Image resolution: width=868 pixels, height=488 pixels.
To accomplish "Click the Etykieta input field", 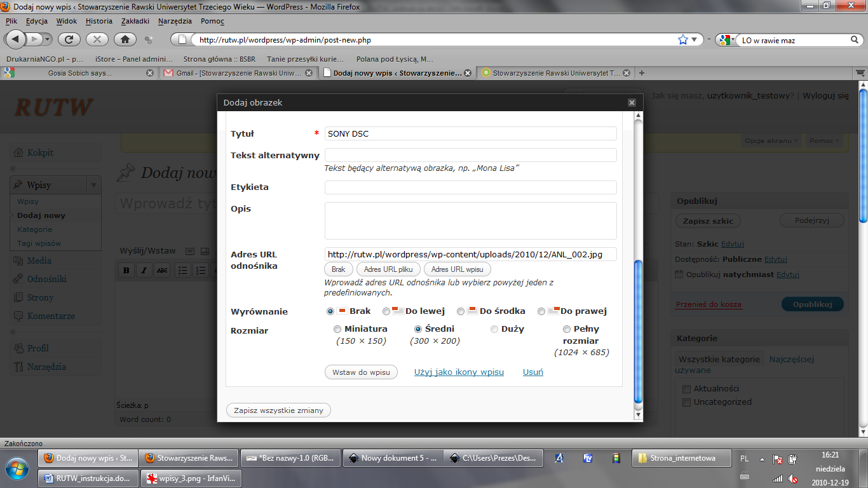I will pyautogui.click(x=470, y=187).
